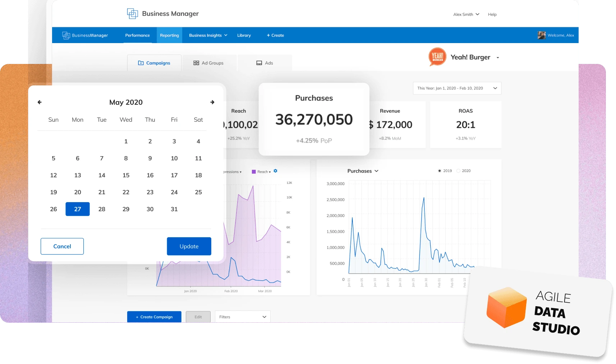Click the chart settings gear icon
The height and width of the screenshot is (364, 616).
(275, 171)
